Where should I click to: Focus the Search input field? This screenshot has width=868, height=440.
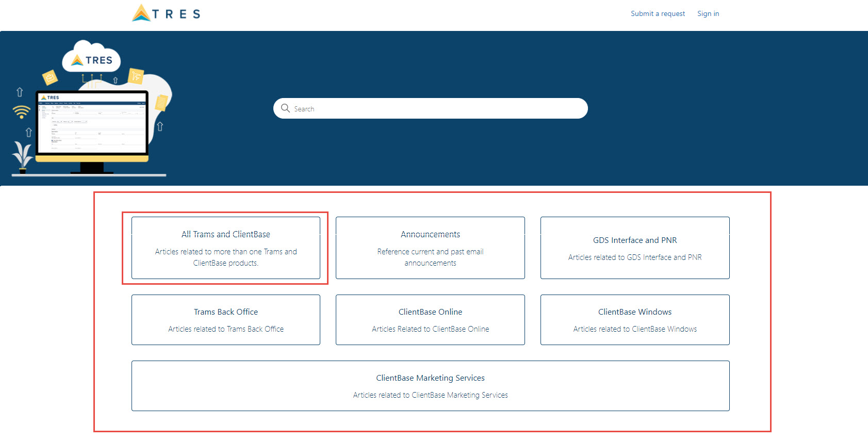click(x=431, y=108)
